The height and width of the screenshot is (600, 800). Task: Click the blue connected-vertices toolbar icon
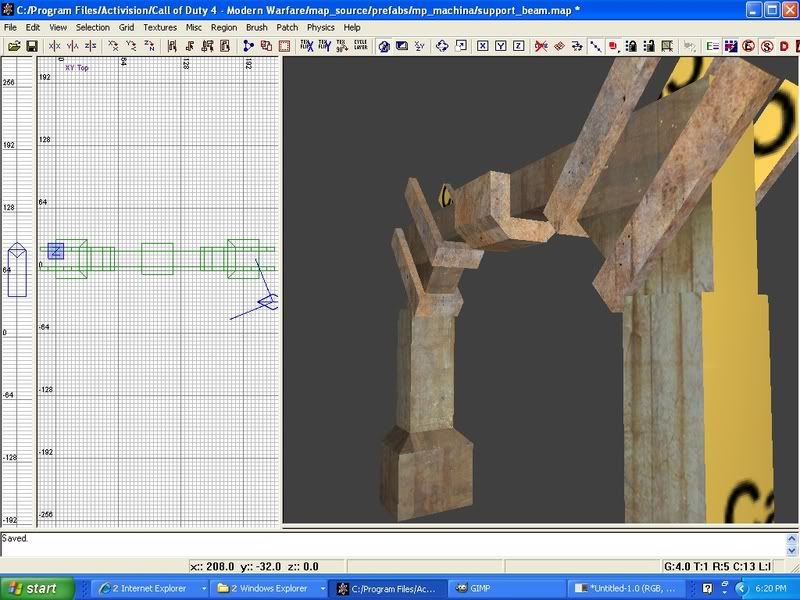[248, 46]
